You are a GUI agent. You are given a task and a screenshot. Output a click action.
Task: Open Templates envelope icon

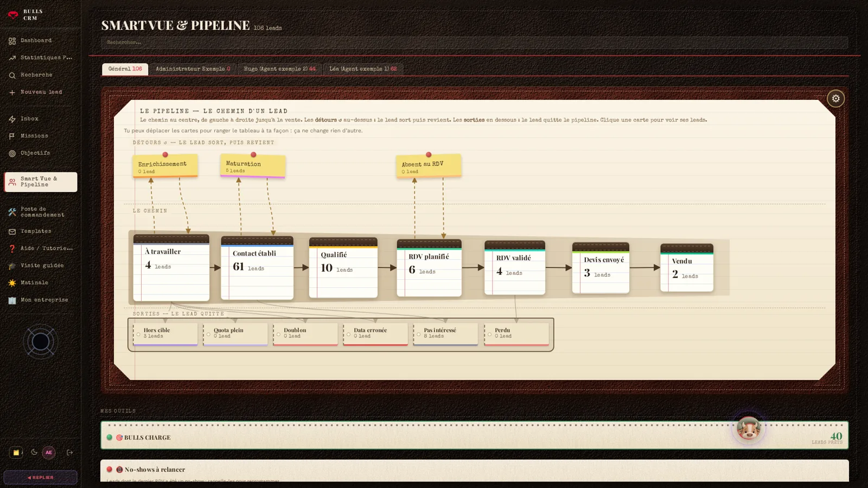12,232
